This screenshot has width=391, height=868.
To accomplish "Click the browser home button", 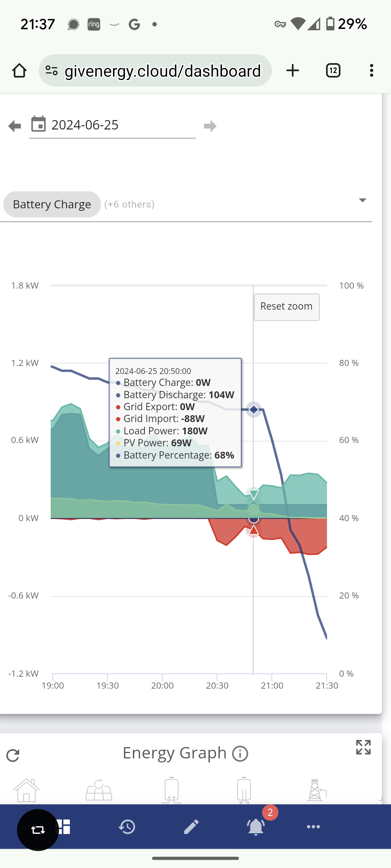I will (x=20, y=71).
